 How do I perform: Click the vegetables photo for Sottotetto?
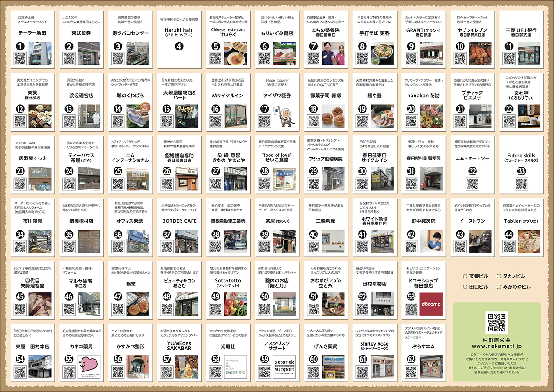236,304
